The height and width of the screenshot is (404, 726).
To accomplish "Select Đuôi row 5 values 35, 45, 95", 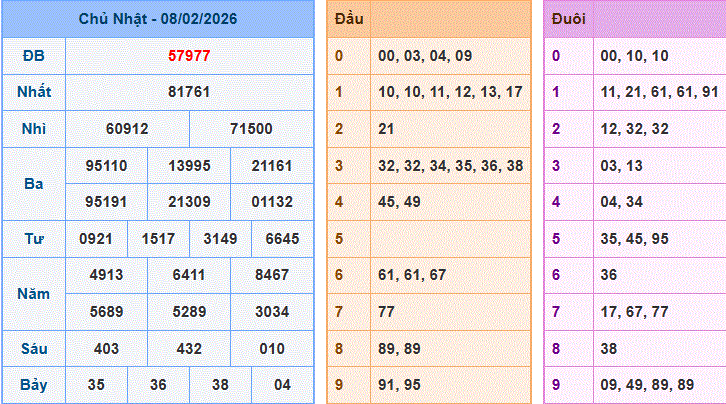I will click(x=634, y=239).
